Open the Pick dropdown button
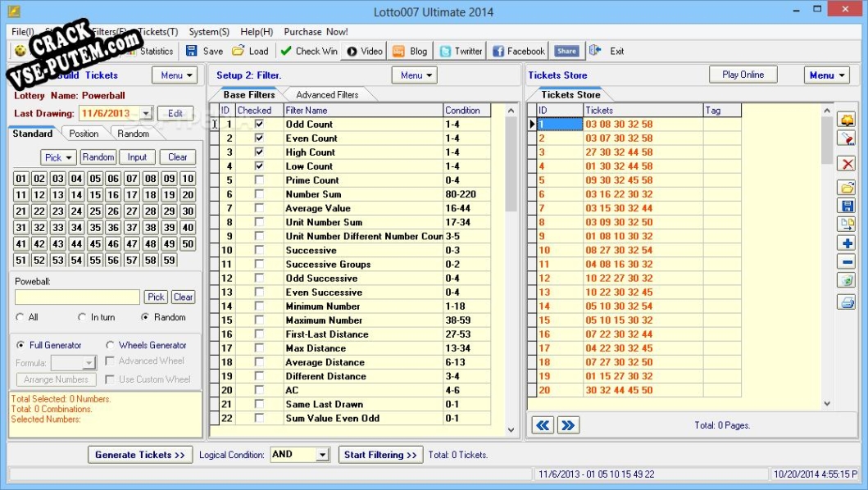Screen dimensions: 868x490 click(58, 157)
